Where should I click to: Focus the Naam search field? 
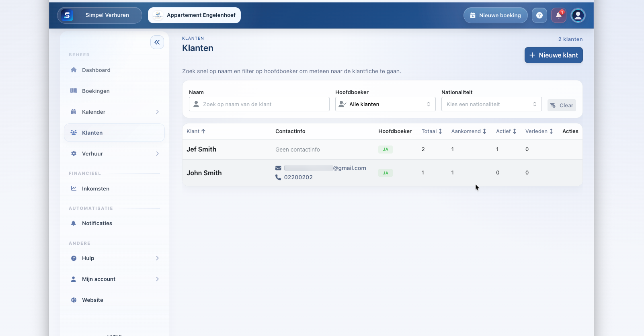point(259,104)
